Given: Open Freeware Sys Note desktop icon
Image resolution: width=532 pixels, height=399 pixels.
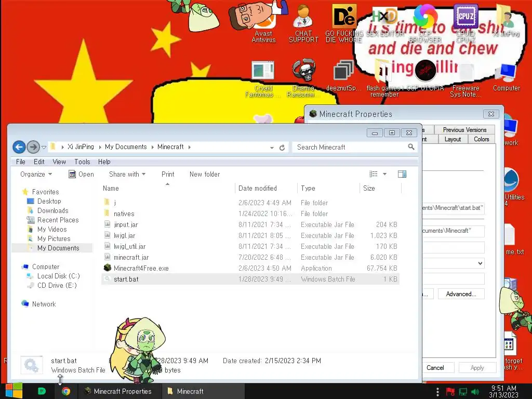Looking at the screenshot, I should tap(465, 80).
